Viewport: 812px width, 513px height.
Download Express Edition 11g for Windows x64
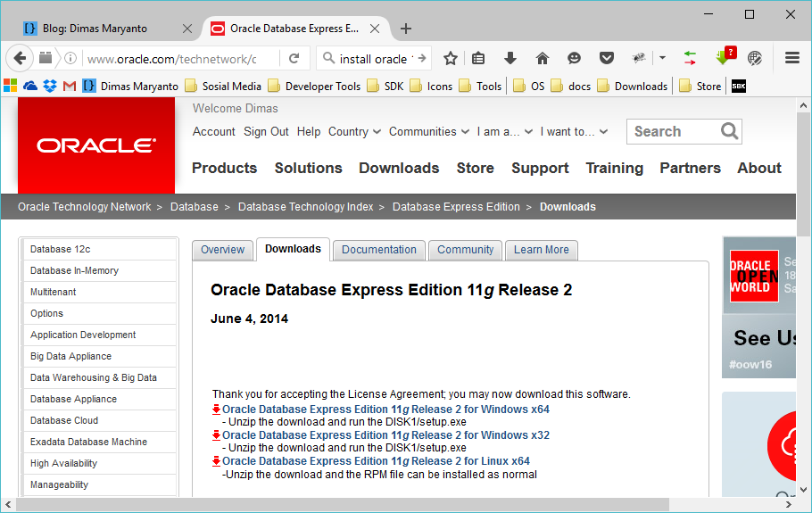click(385, 410)
